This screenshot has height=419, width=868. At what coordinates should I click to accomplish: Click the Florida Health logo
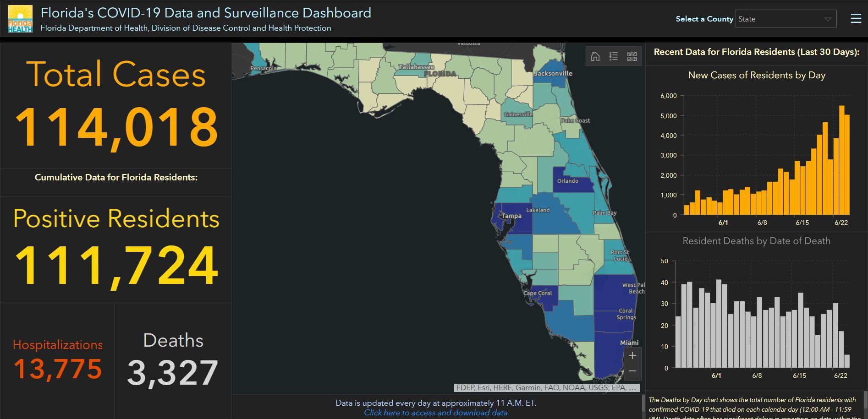(x=20, y=19)
